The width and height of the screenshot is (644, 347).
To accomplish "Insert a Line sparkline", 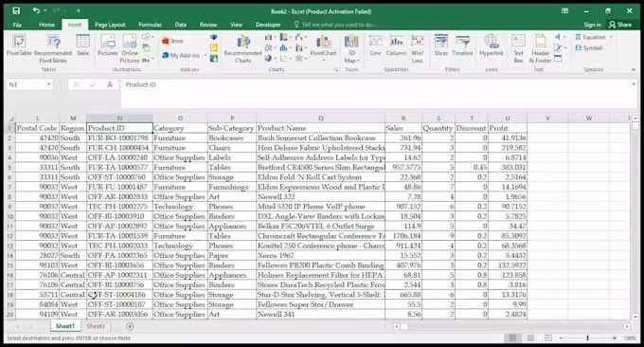I will pyautogui.click(x=375, y=46).
